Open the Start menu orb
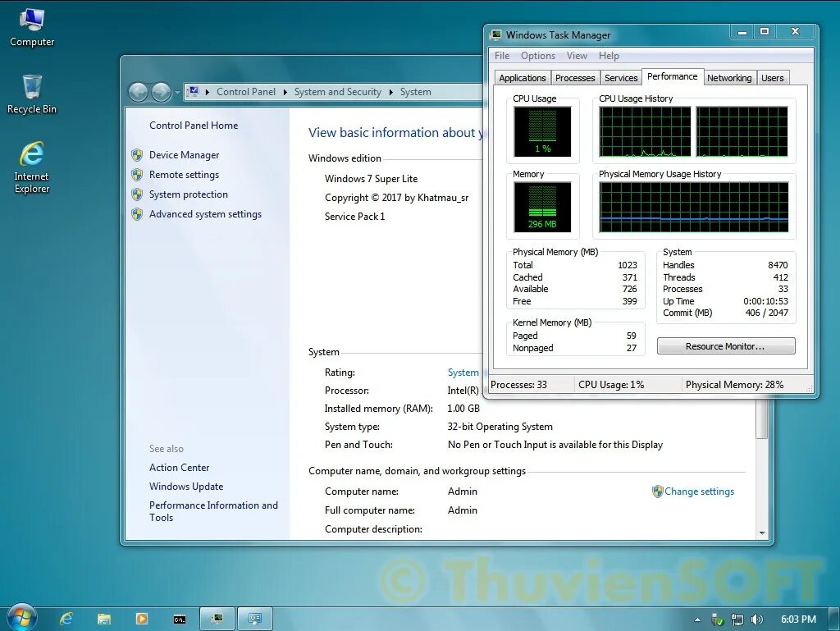Screen dimensions: 840x631 [21, 618]
